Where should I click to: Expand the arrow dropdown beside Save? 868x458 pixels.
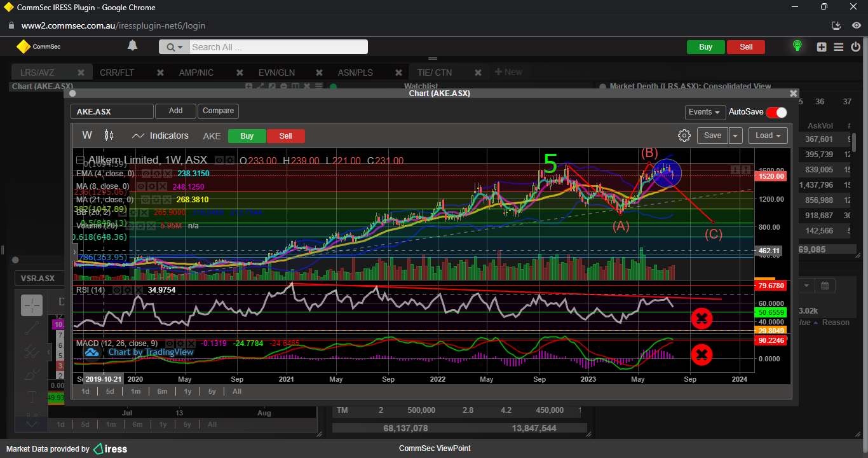tap(736, 135)
